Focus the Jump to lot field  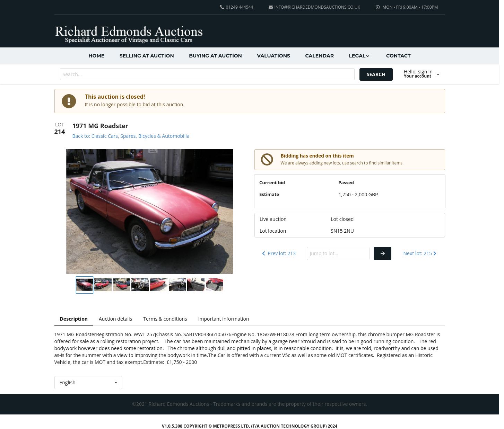pos(338,253)
